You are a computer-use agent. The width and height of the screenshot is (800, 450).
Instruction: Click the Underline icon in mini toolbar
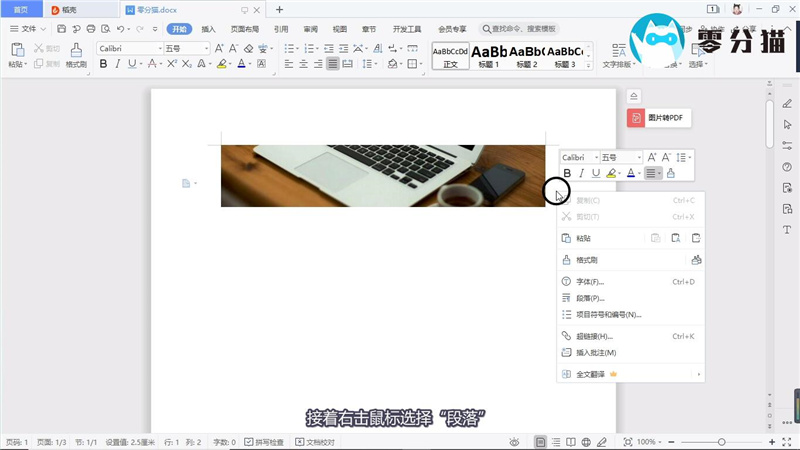tap(596, 174)
